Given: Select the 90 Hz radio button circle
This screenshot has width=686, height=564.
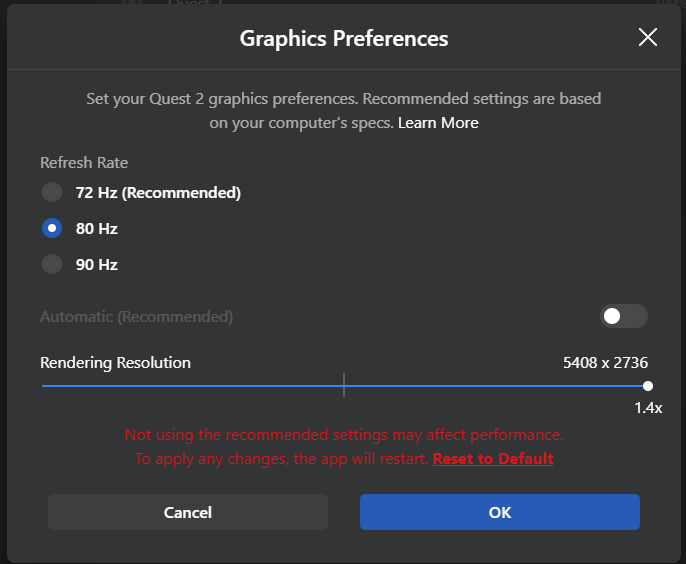Looking at the screenshot, I should (x=52, y=264).
